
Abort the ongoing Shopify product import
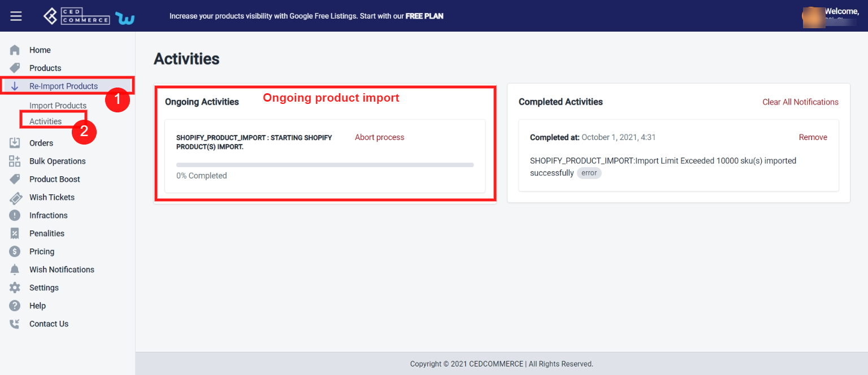pyautogui.click(x=379, y=137)
